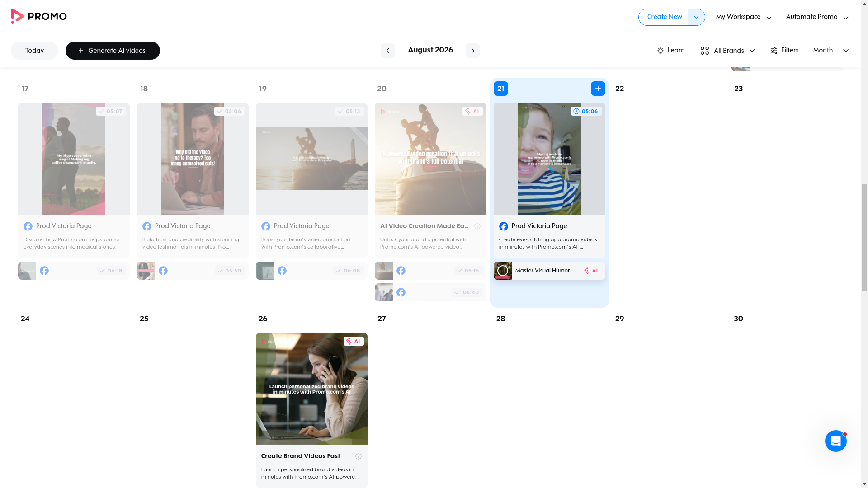Open the 06:18 post thumbnail on the 17th
The image size is (868, 488).
click(x=27, y=271)
